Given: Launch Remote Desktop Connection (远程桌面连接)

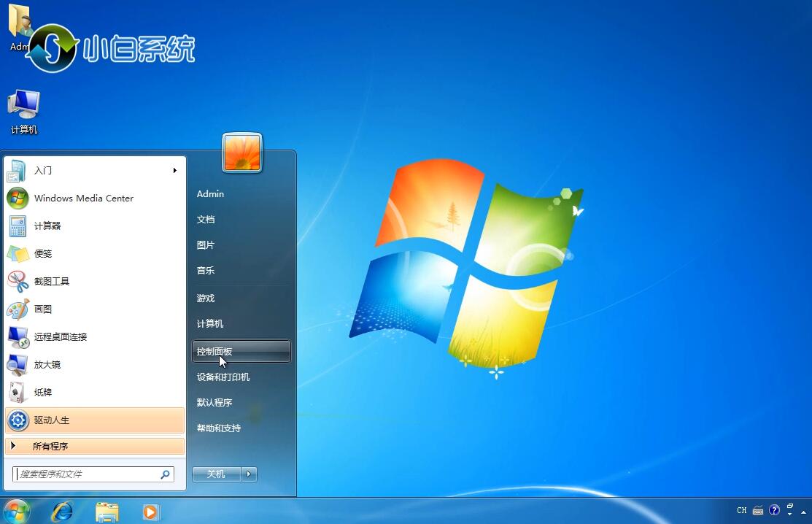Looking at the screenshot, I should click(60, 337).
